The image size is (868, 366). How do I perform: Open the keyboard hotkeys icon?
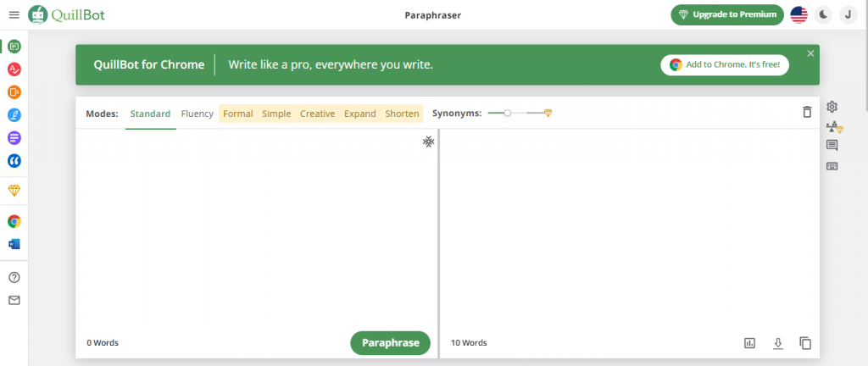click(x=832, y=166)
